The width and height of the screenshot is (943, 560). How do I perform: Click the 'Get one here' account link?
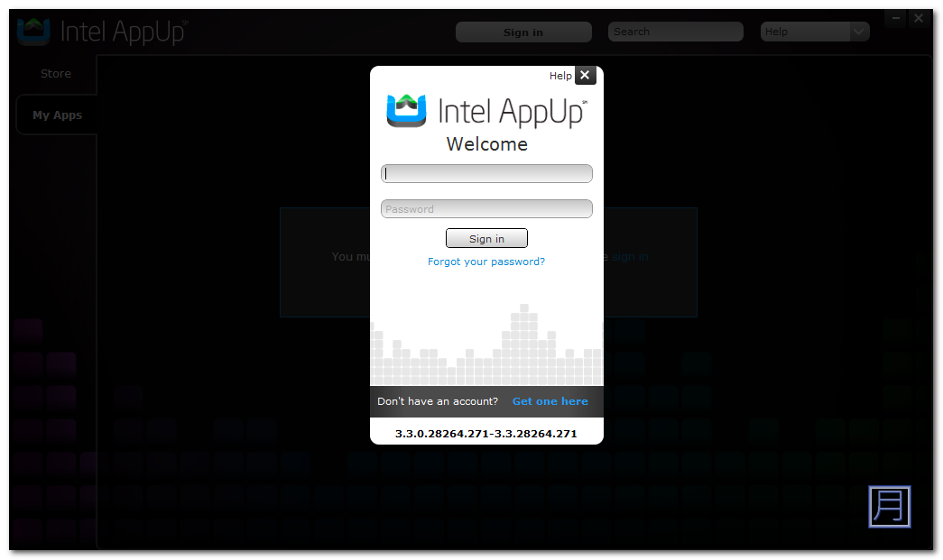coord(550,401)
